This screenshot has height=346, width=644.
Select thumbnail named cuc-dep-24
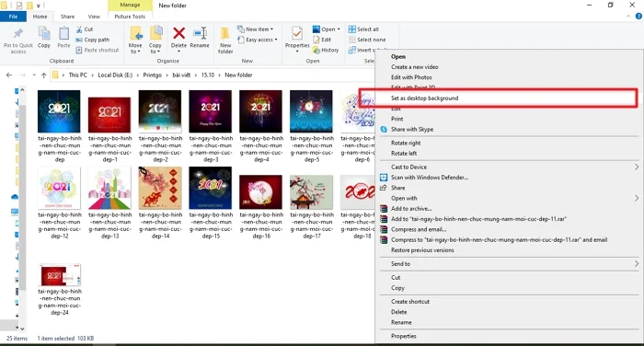tap(60, 275)
